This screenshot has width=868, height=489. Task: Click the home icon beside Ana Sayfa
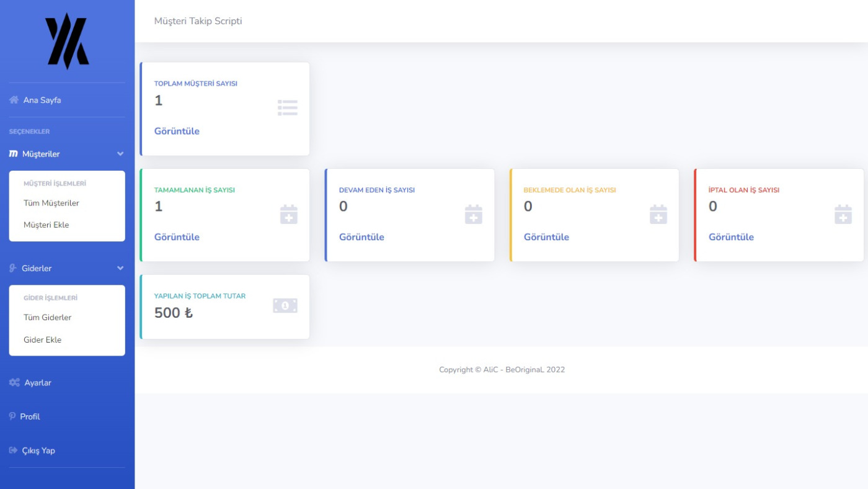coord(14,100)
